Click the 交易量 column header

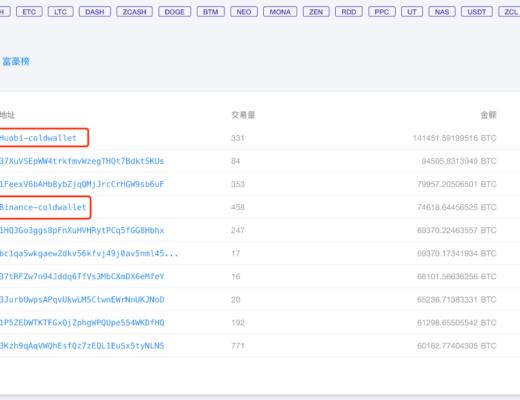tap(243, 115)
